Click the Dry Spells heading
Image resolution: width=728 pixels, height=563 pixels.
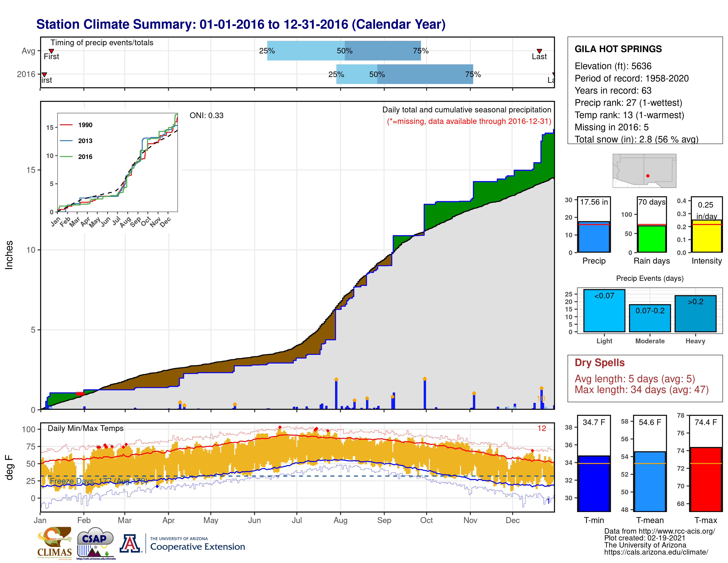[599, 363]
